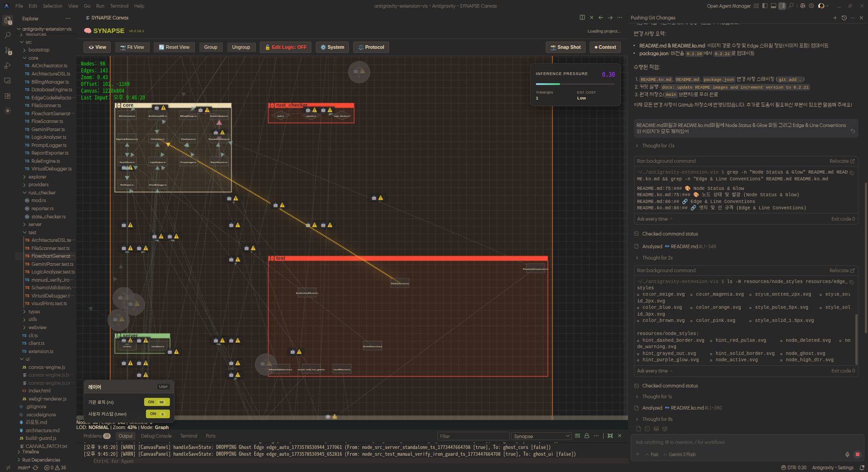The width and height of the screenshot is (868, 472).
Task: Click the Fit View button
Action: click(132, 47)
